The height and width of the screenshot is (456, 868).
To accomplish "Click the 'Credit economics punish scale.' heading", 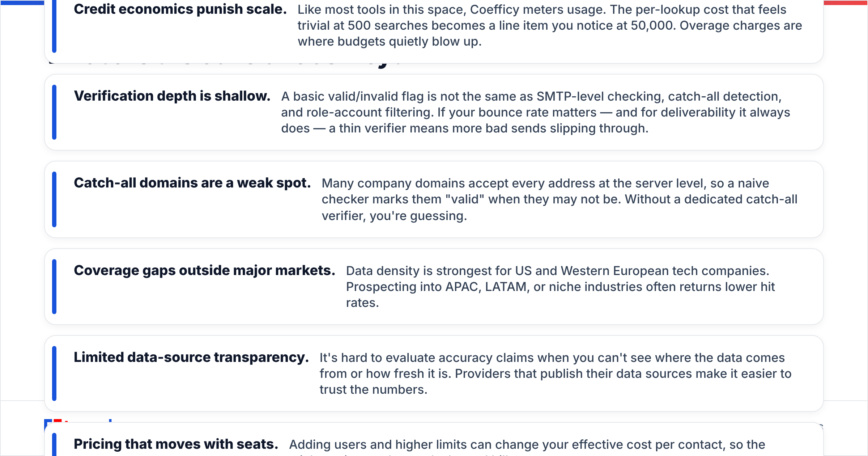I will coord(180,9).
